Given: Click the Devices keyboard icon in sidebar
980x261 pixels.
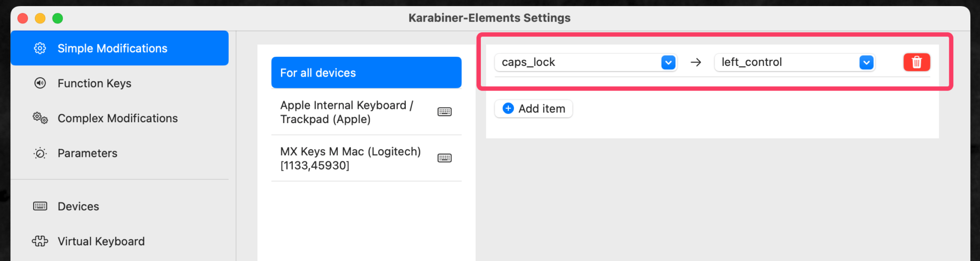Looking at the screenshot, I should 40,206.
